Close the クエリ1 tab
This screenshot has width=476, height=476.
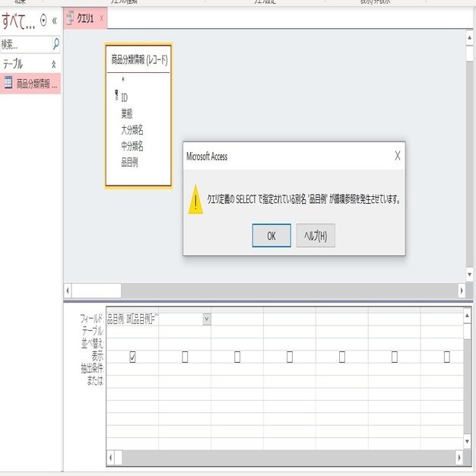[101, 19]
